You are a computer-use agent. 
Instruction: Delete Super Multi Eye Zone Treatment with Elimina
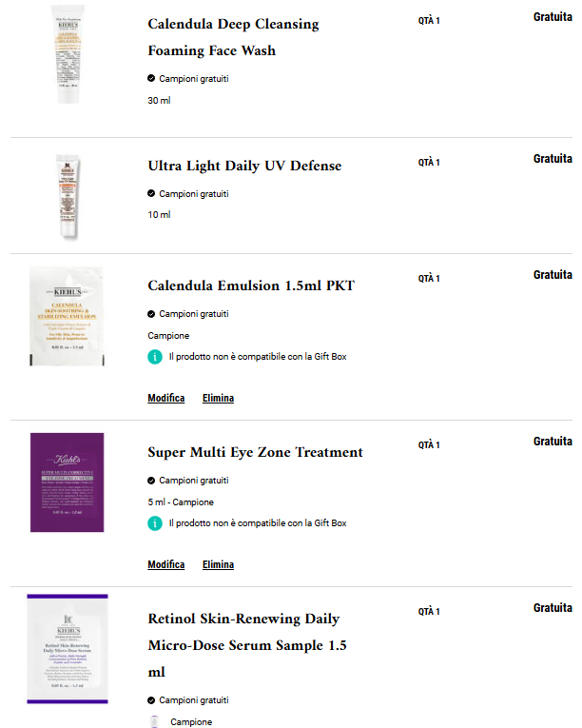coord(218,564)
